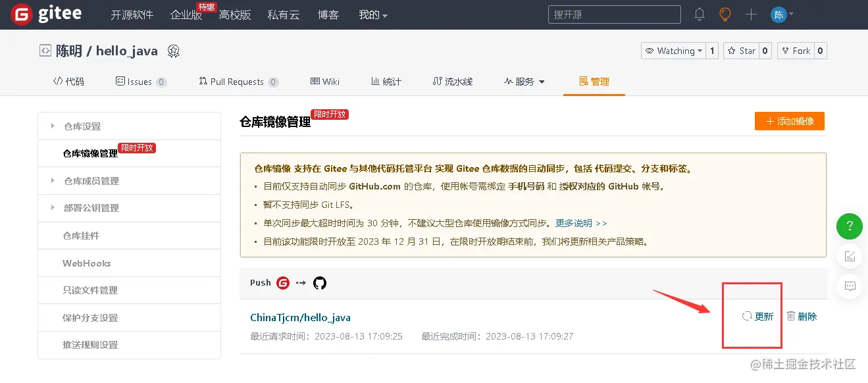Open the user avatar menu
Image resolution: width=868 pixels, height=383 pixels.
click(x=782, y=14)
